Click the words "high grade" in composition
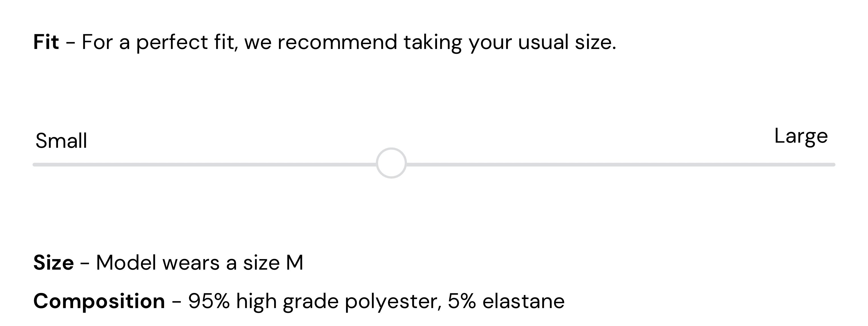The height and width of the screenshot is (326, 868). 287,301
